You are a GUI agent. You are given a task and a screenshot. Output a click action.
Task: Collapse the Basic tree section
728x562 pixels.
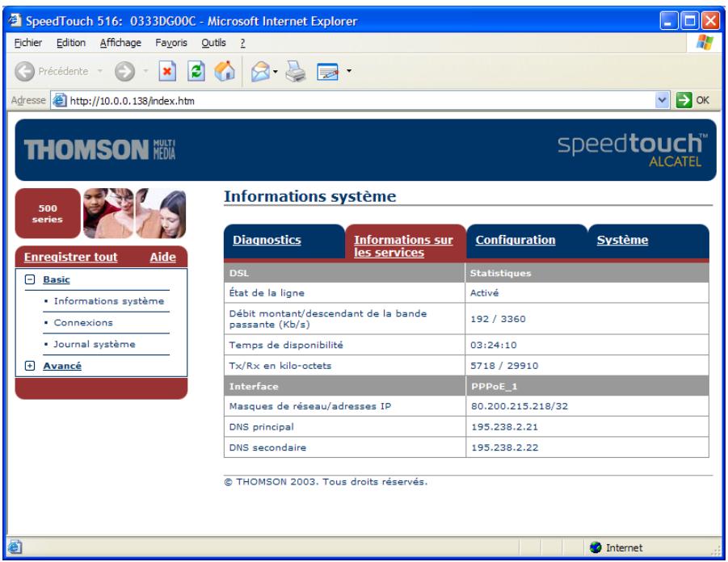(30, 279)
